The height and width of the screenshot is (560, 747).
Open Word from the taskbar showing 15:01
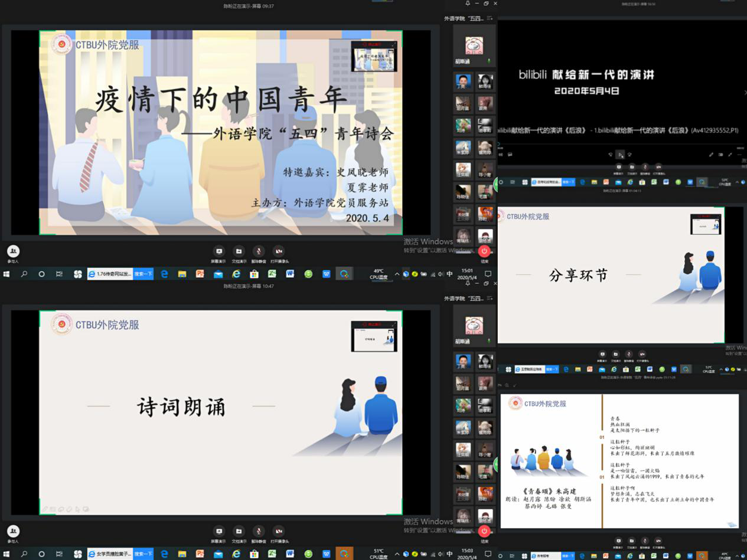(x=290, y=274)
